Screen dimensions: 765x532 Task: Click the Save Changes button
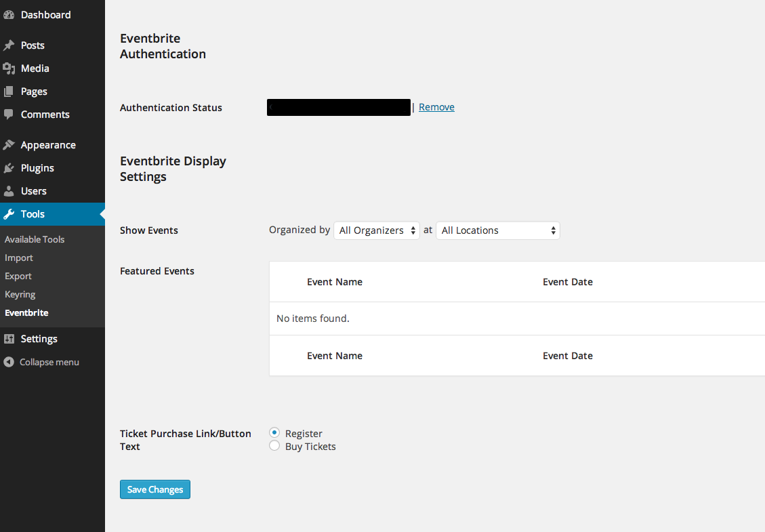155,489
